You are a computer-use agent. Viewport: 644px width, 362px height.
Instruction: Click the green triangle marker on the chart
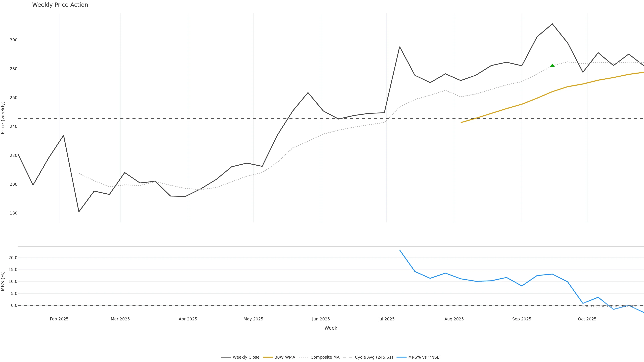552,66
